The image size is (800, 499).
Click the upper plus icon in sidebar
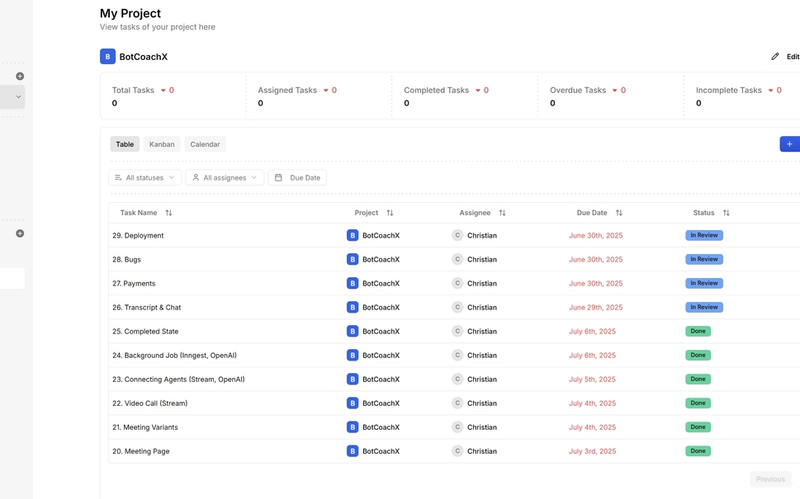[20, 76]
